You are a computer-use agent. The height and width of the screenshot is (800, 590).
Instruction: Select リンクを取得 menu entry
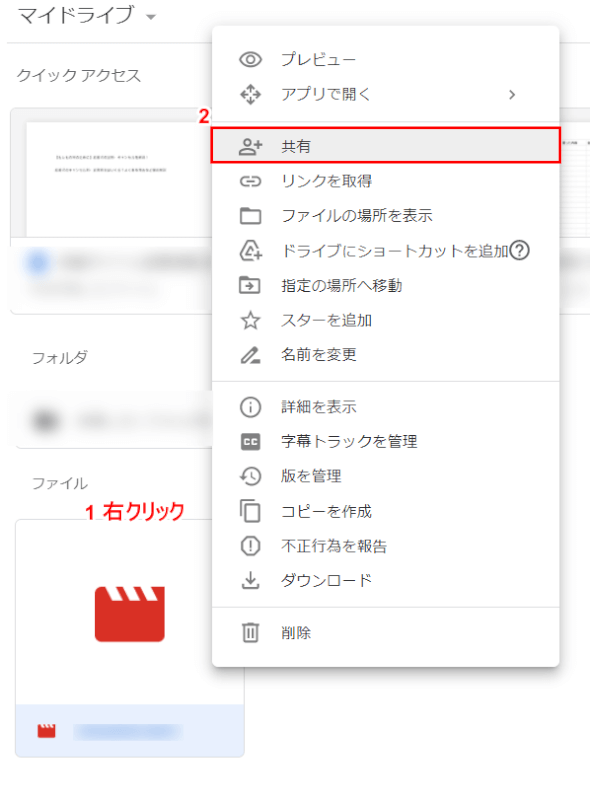click(385, 181)
